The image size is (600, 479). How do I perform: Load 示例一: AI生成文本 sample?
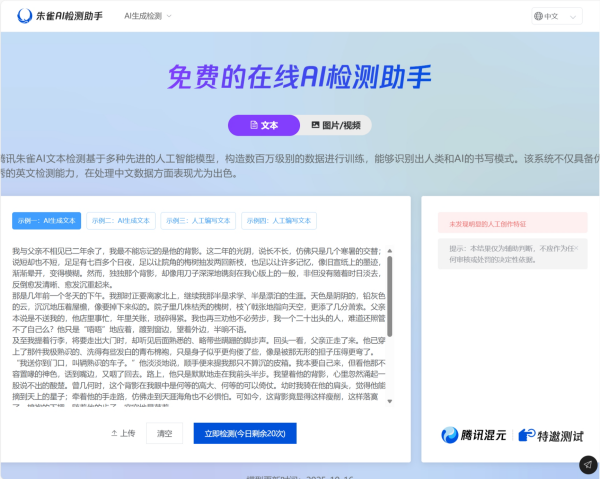[x=46, y=221]
